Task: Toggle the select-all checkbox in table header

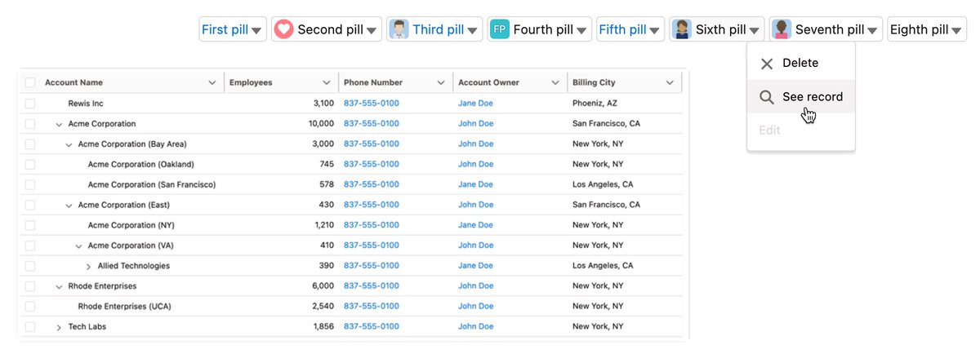Action: [x=30, y=82]
